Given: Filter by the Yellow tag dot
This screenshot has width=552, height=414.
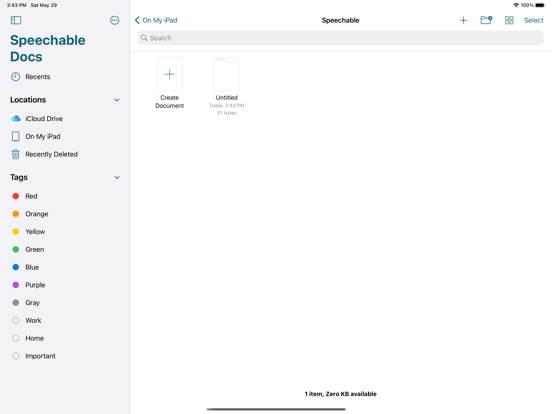Looking at the screenshot, I should (15, 232).
